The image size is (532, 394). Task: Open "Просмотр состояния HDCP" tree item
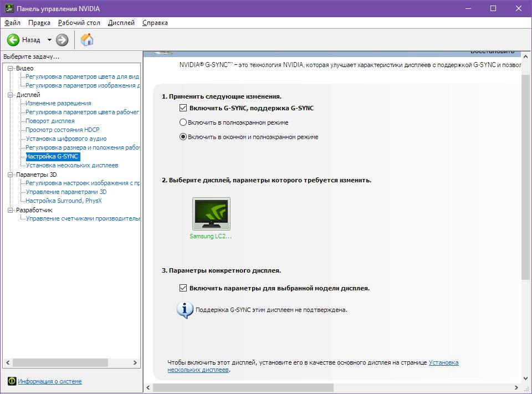(63, 130)
